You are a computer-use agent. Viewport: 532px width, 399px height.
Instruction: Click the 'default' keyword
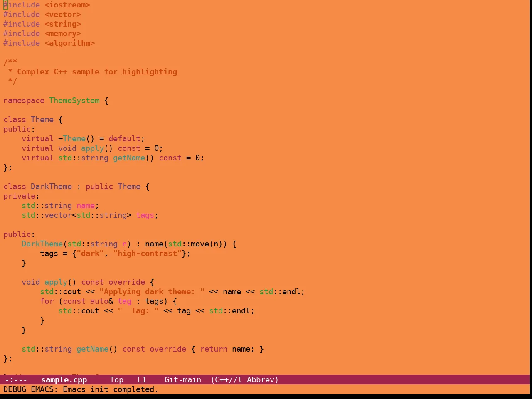pyautogui.click(x=125, y=139)
